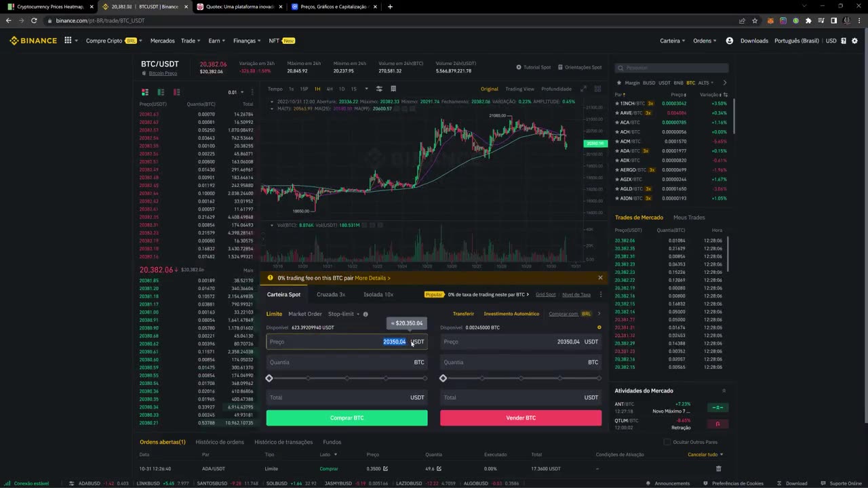Click the Tutorial Spot play icon
The image size is (868, 488).
(x=519, y=67)
